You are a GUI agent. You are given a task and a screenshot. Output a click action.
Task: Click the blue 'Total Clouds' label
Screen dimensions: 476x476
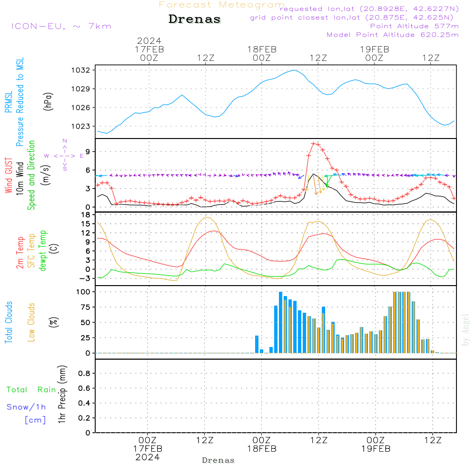[x=9, y=322]
